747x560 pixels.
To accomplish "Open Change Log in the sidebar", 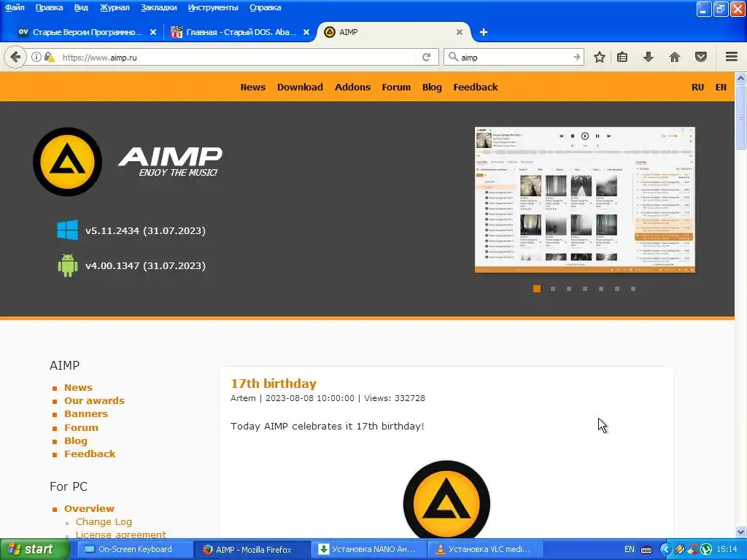I will (104, 522).
